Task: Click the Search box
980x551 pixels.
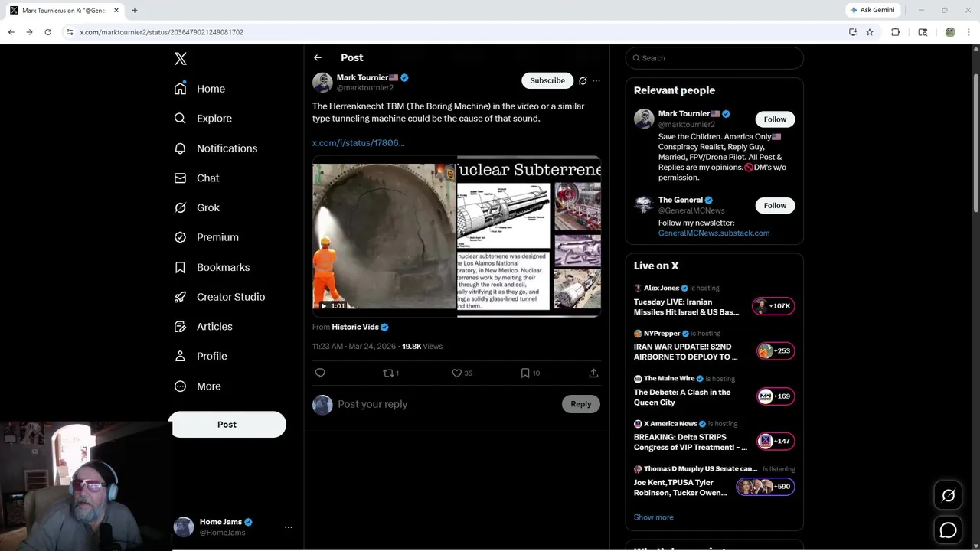Action: [714, 58]
